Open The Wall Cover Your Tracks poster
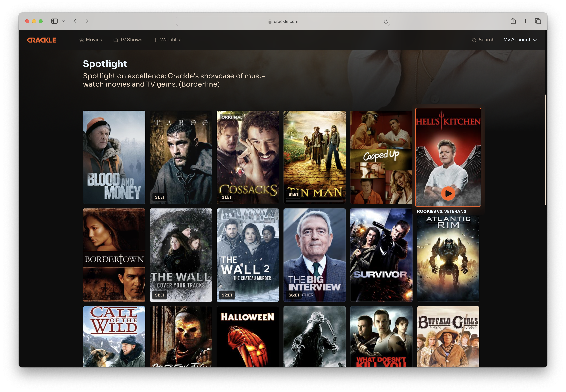The width and height of the screenshot is (566, 392). tap(181, 255)
